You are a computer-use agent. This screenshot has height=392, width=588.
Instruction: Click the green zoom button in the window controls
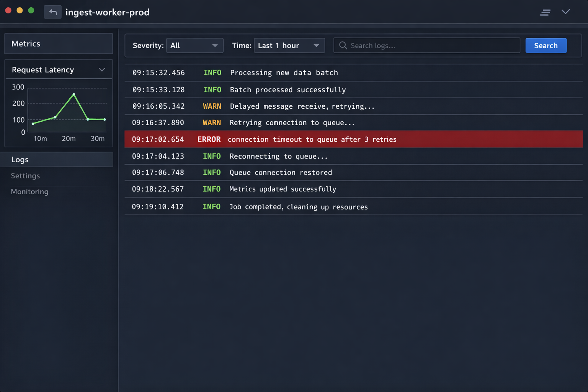coord(31,10)
